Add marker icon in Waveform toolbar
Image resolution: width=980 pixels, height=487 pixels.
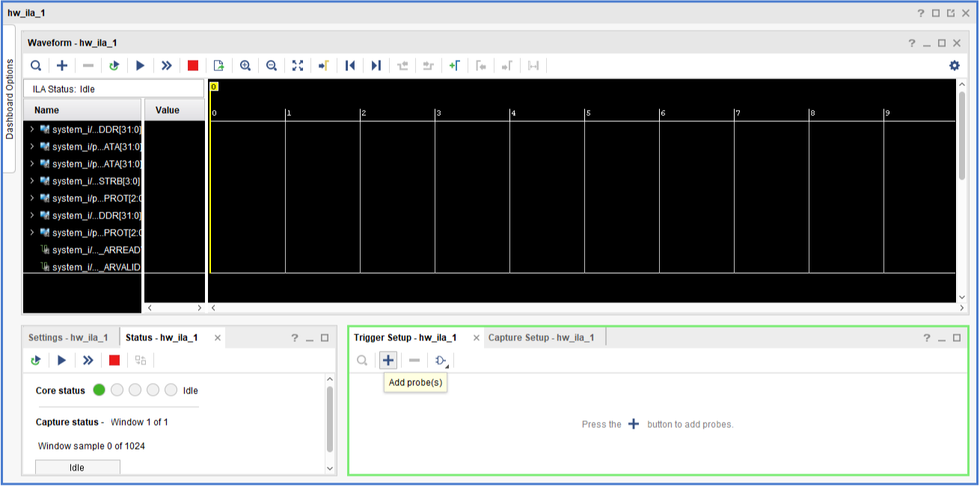click(x=454, y=66)
